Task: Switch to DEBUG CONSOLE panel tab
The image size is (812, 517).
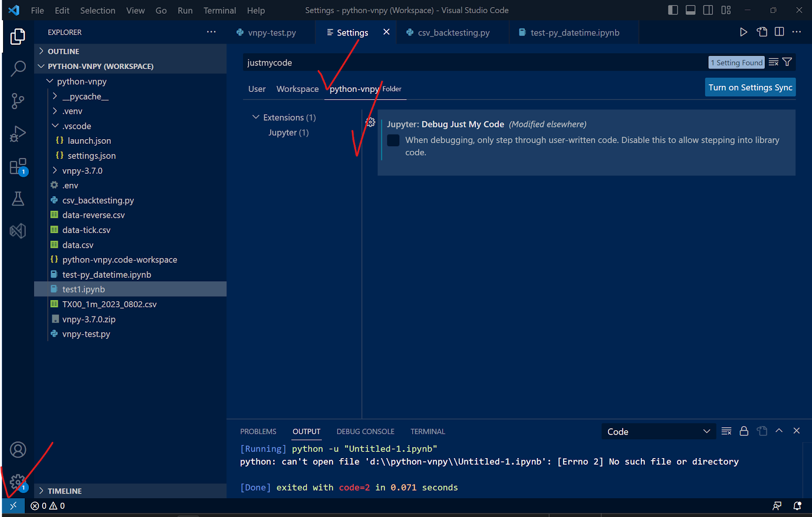Action: coord(365,432)
